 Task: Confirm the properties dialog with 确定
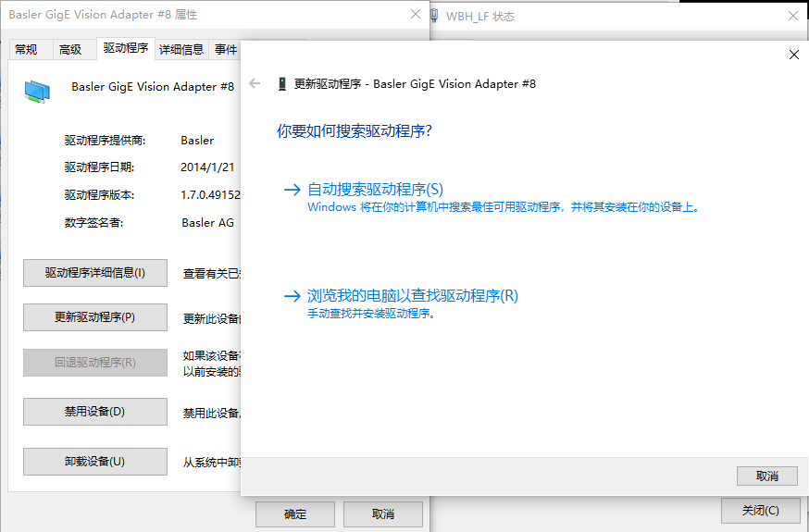[294, 514]
